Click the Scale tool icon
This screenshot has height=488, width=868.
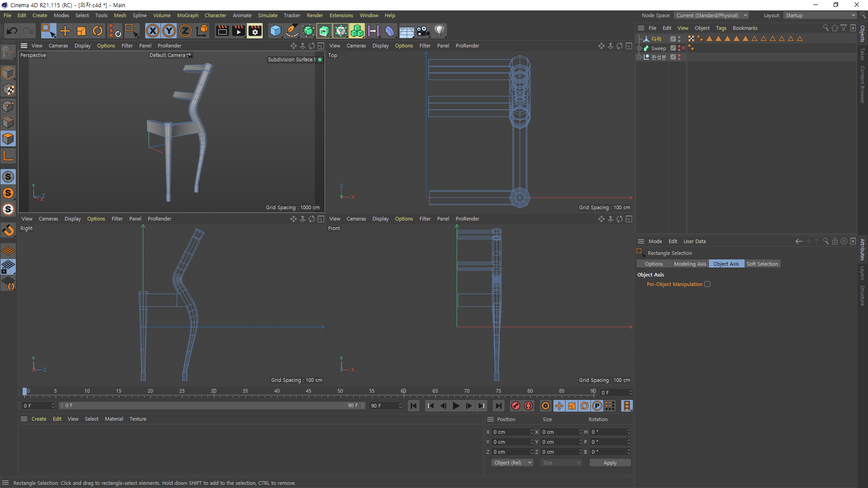tap(81, 31)
